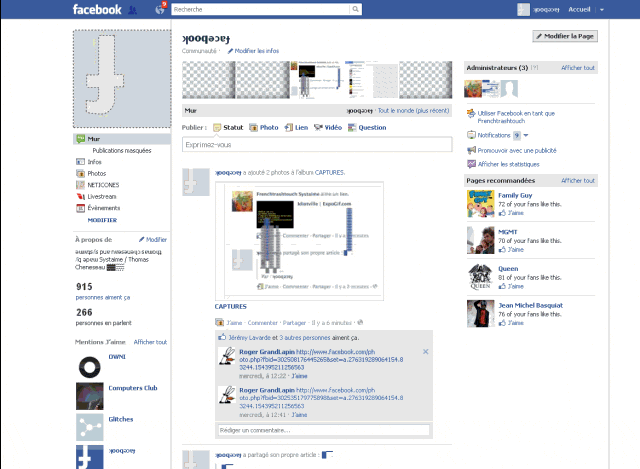Open NETICONES in the left sidebar
640x469 pixels.
pos(103,185)
